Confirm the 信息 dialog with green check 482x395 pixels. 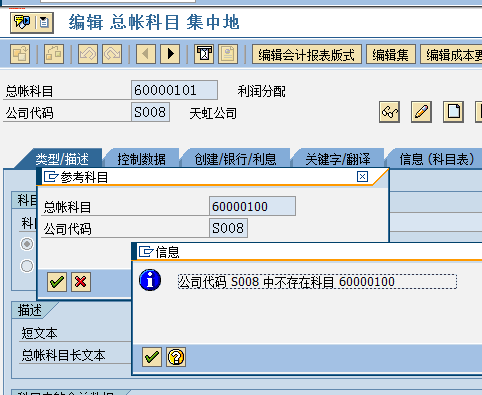[152, 357]
